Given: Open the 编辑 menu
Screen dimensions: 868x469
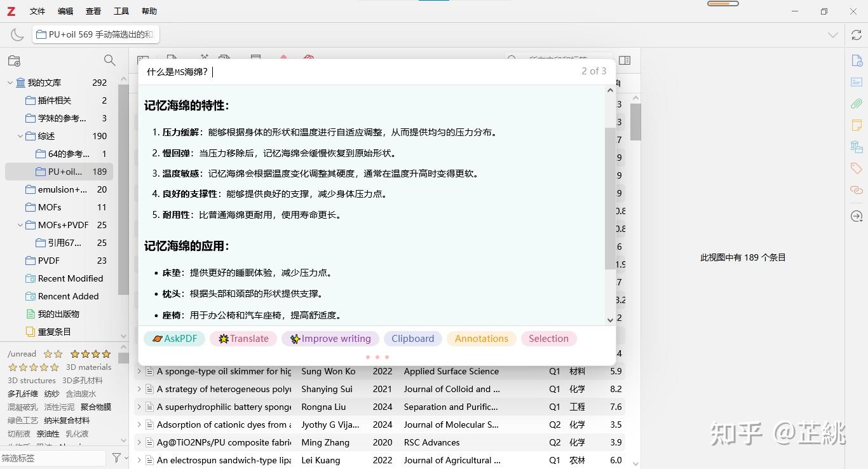Looking at the screenshot, I should point(65,11).
